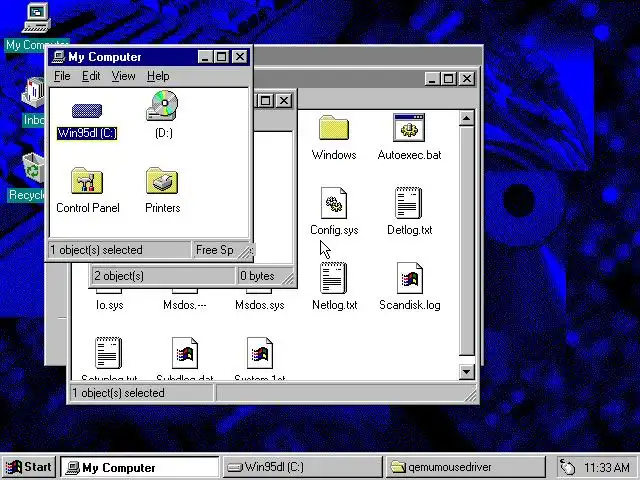Maximize the My Computer window
Screen dimensions: 640x480
click(222, 57)
